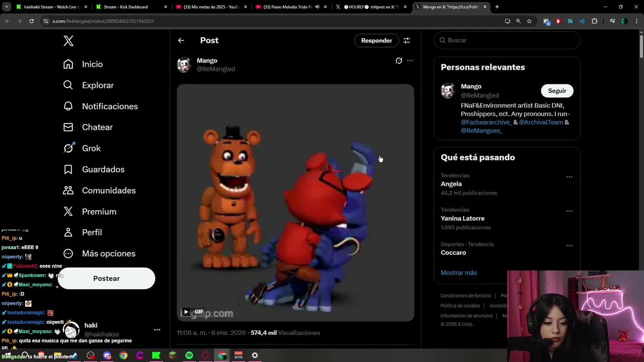Open the media control icon in Chrome
This screenshot has width=644, height=362.
point(612,21)
